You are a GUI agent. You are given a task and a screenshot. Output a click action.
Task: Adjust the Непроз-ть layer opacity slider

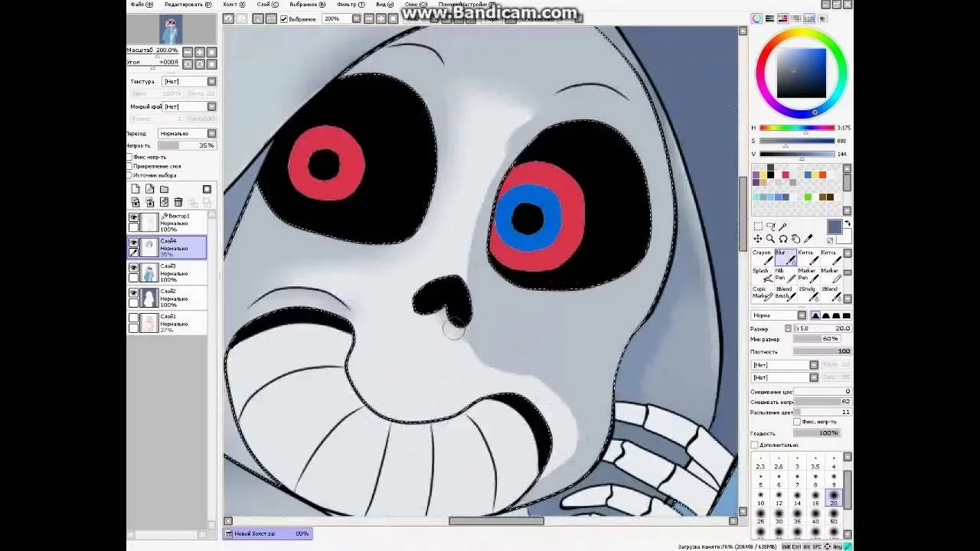tap(188, 145)
